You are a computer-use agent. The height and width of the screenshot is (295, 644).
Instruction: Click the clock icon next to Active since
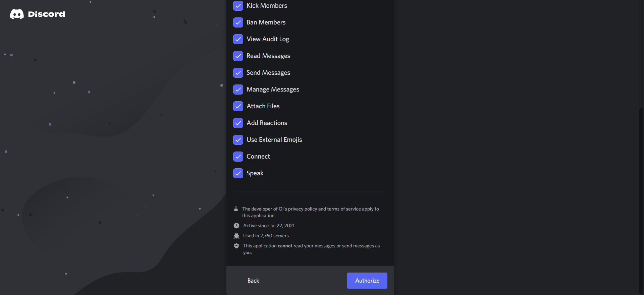(x=236, y=226)
